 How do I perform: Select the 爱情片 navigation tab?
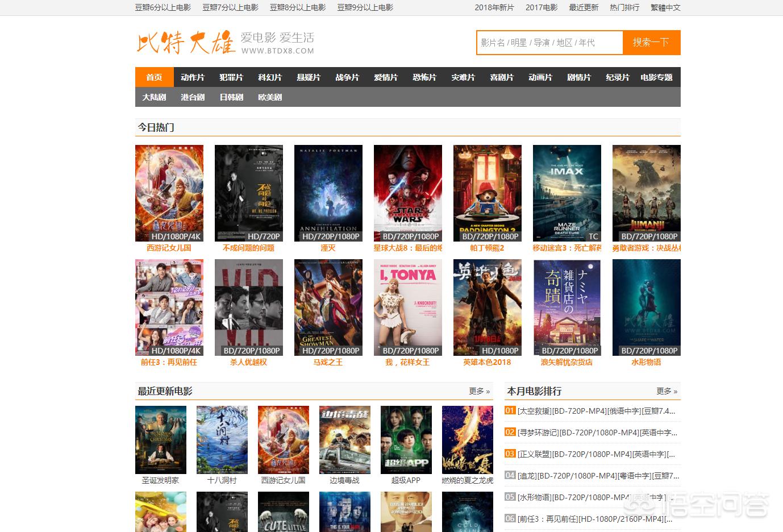[x=386, y=77]
